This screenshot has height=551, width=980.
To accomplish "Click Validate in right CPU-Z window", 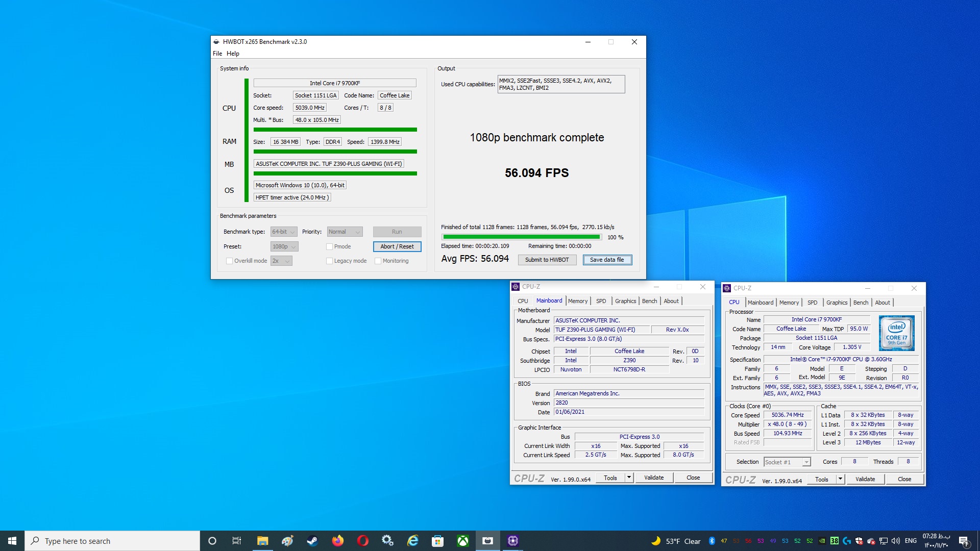I will click(x=865, y=479).
